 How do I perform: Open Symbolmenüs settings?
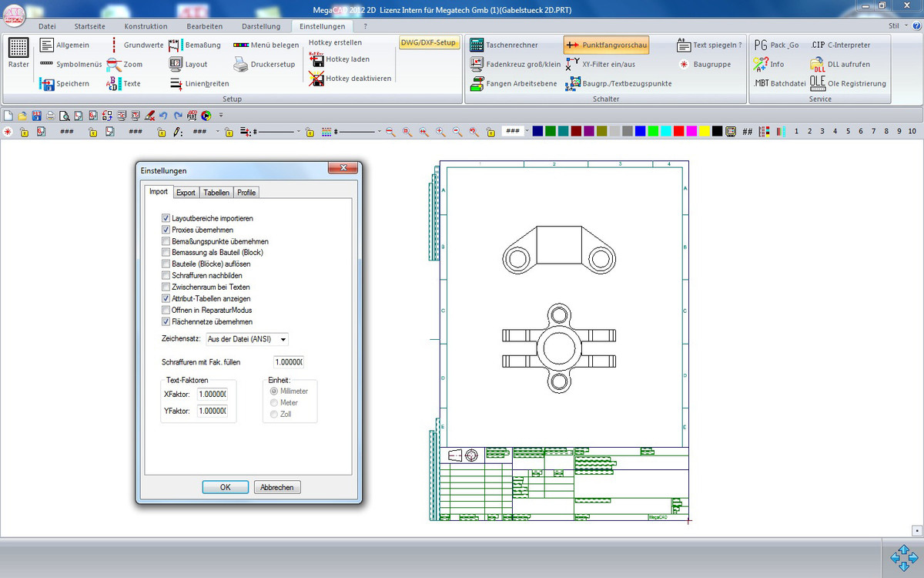pos(70,64)
